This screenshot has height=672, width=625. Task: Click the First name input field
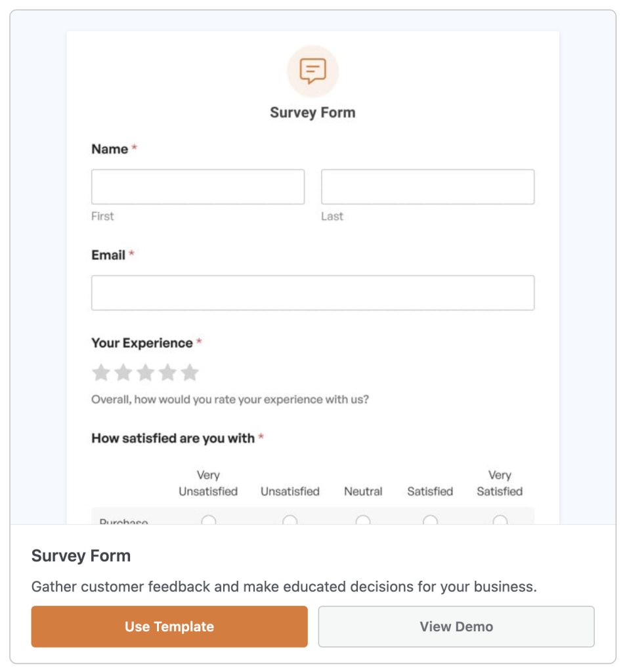point(198,186)
